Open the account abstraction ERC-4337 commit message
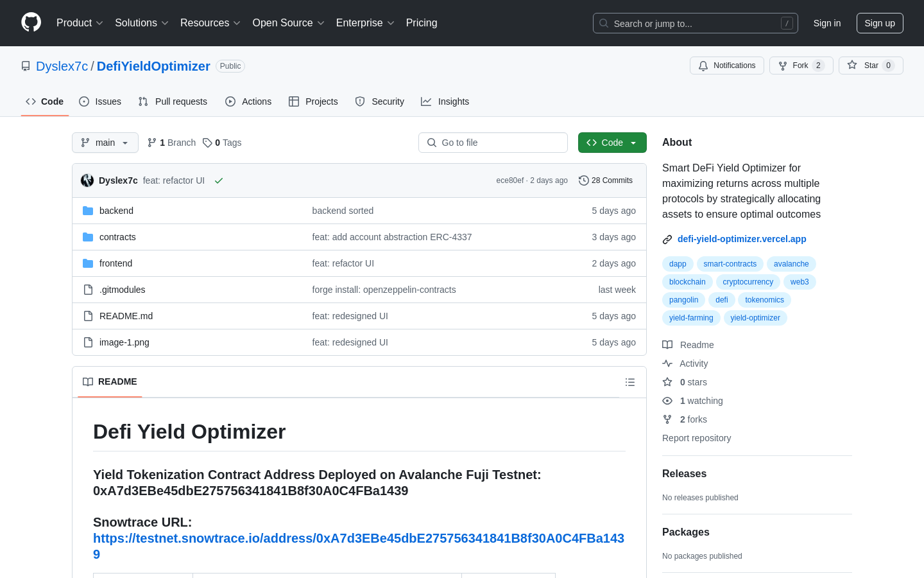Screen dimensions: 924x578 tap(392, 237)
